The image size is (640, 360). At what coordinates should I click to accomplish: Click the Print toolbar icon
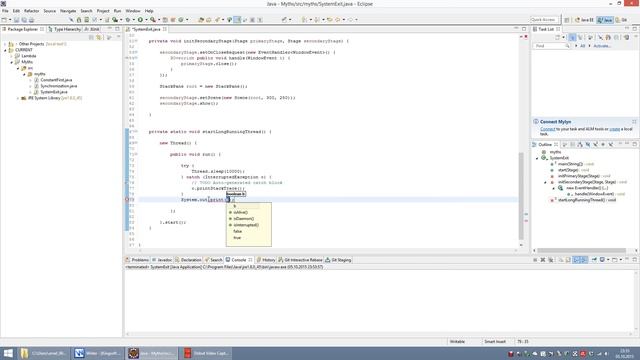31,20
